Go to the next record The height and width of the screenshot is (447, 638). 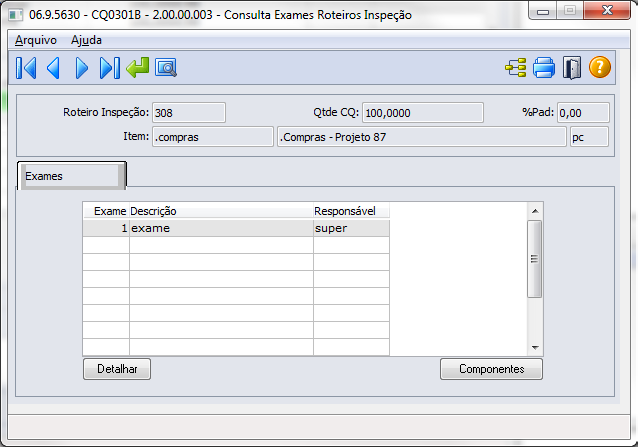(81, 68)
